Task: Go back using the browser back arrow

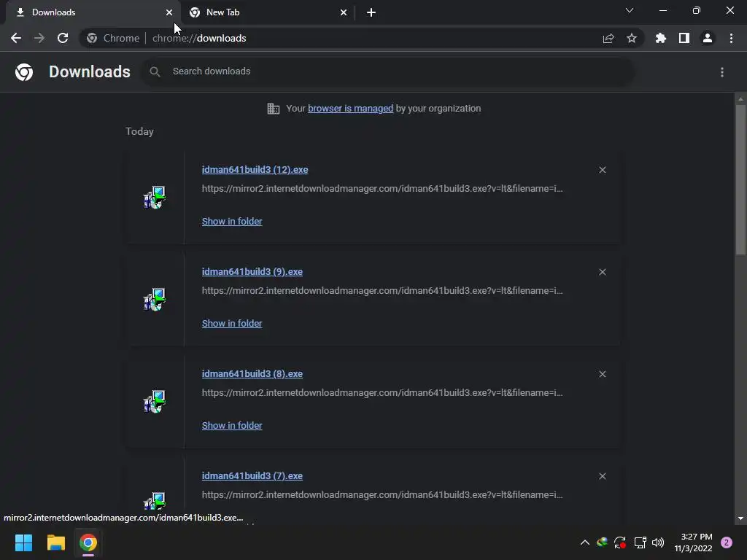Action: 16,38
